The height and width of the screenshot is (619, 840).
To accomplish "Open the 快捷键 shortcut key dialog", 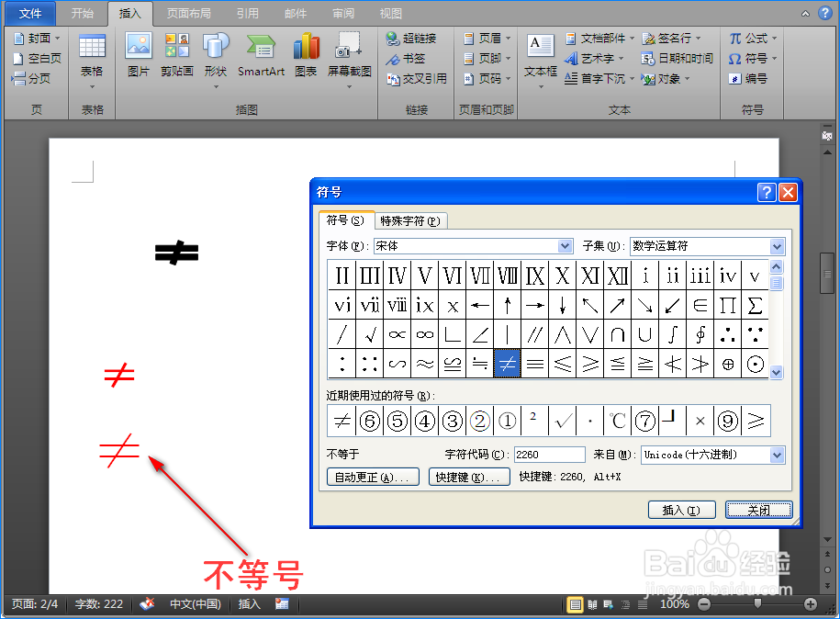I will tap(469, 476).
